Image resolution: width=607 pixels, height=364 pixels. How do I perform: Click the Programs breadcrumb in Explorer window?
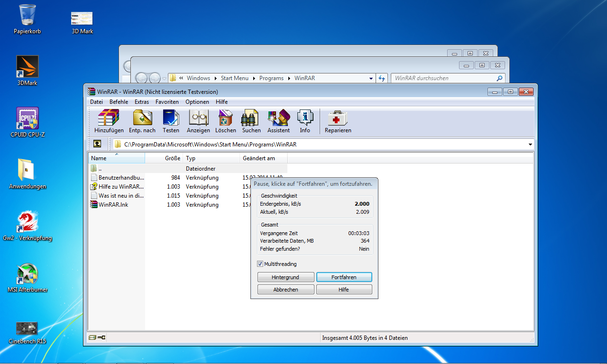coord(271,78)
